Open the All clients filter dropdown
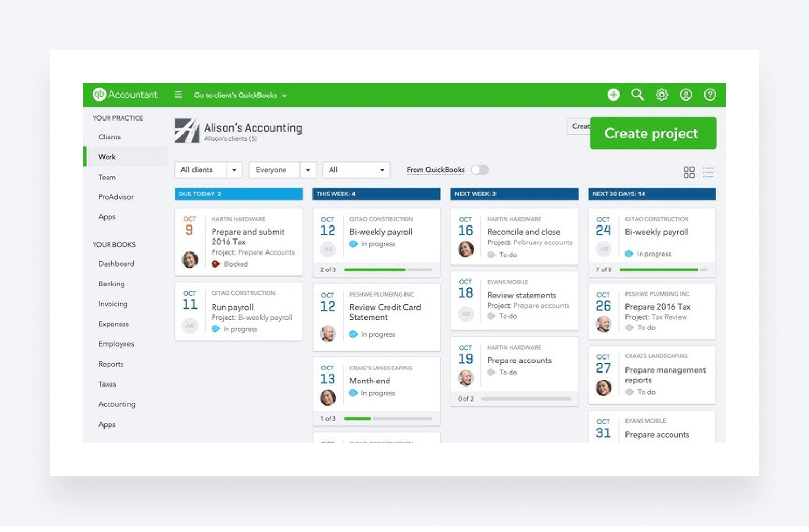 (x=208, y=170)
